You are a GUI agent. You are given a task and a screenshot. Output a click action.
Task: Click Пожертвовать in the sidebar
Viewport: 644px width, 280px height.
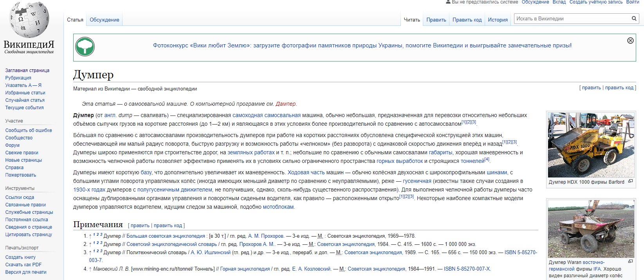(x=20, y=175)
